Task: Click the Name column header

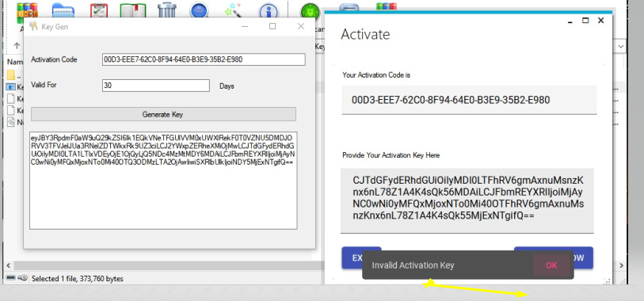Action: tap(15, 62)
